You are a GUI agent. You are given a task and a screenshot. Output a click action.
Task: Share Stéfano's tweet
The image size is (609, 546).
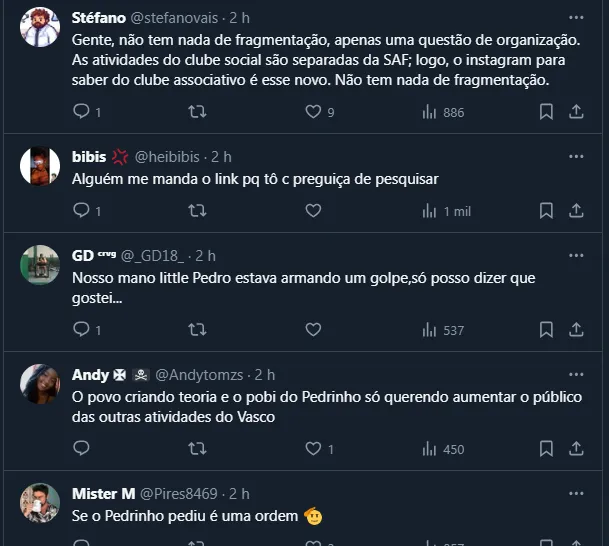click(x=576, y=112)
